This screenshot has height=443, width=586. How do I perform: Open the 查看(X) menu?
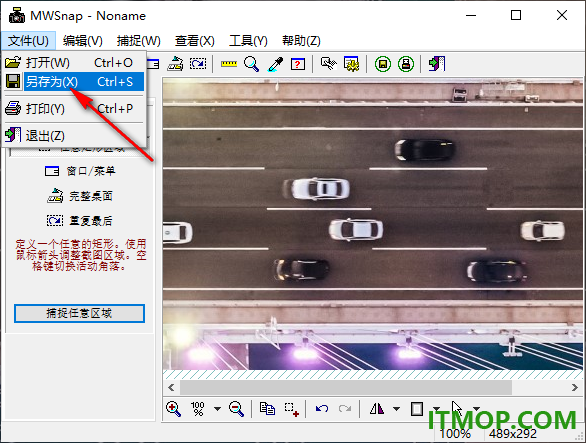[195, 40]
